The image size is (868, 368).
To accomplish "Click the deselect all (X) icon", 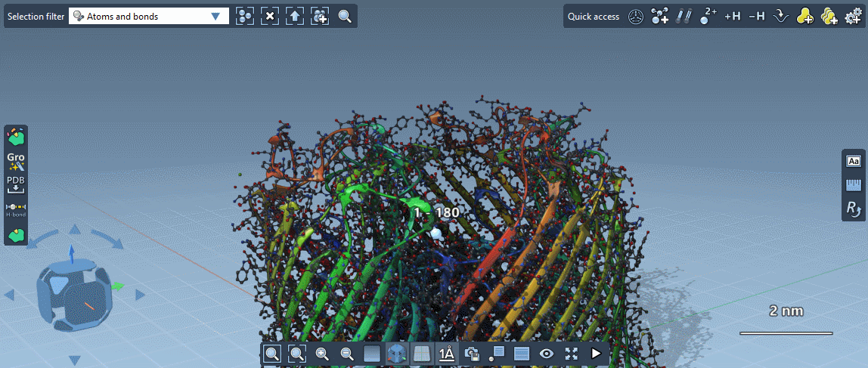I will click(x=270, y=17).
